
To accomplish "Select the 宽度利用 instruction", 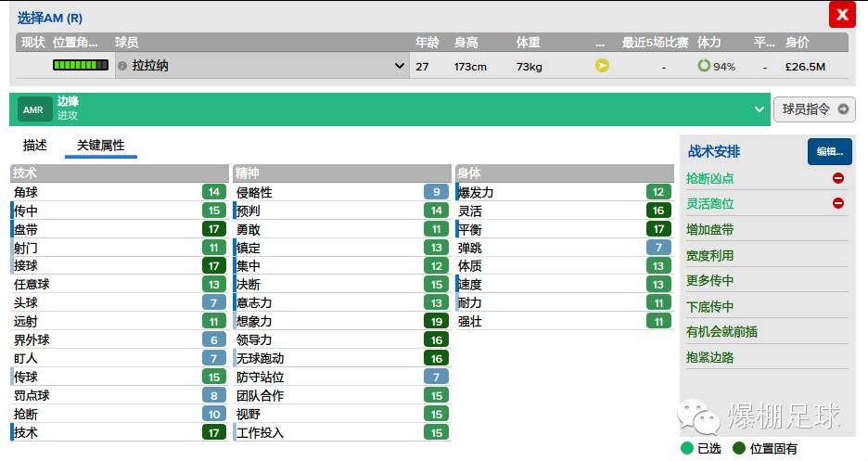I will (x=767, y=255).
